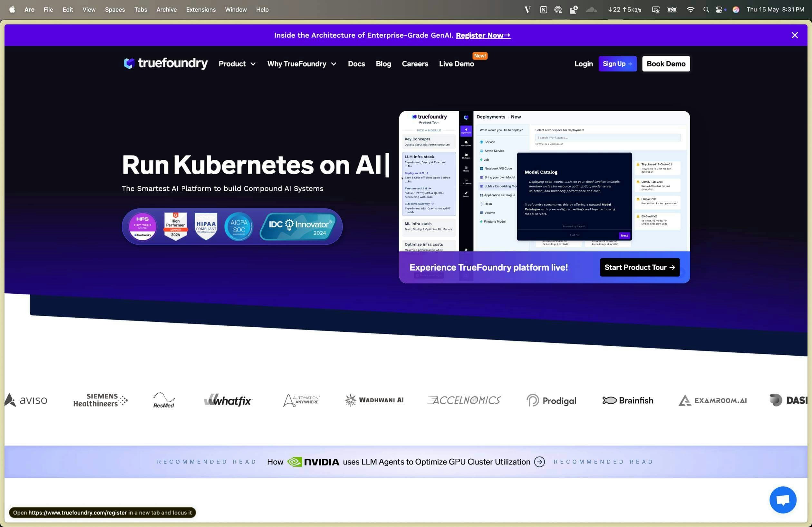Click the Whatfix logo

tap(228, 400)
